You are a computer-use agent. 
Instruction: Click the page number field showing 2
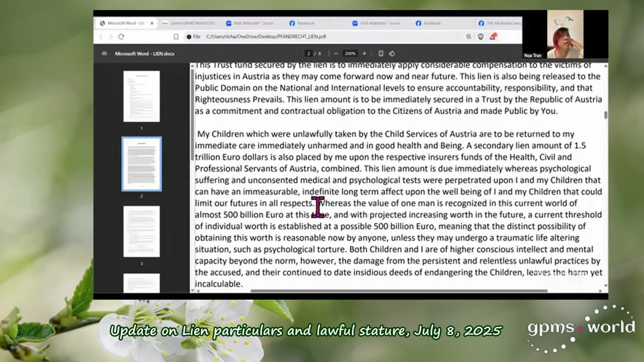(309, 53)
